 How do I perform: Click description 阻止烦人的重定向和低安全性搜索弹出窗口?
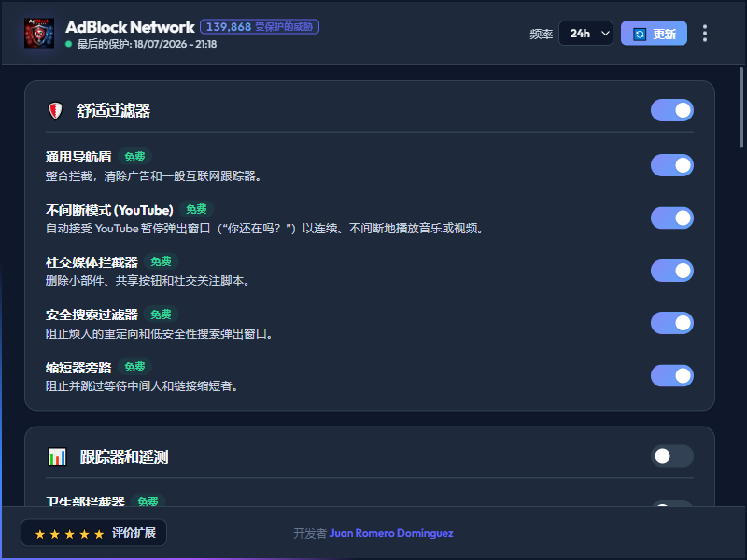pyautogui.click(x=159, y=334)
